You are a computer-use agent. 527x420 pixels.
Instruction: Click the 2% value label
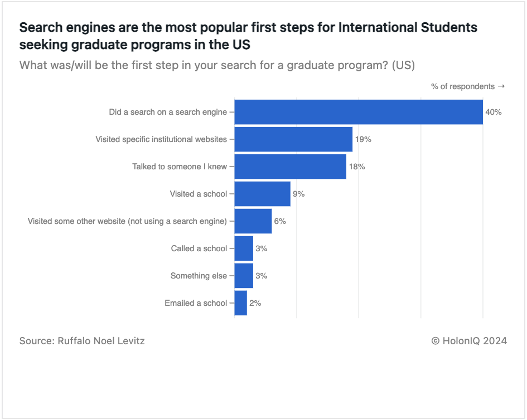pyautogui.click(x=255, y=303)
